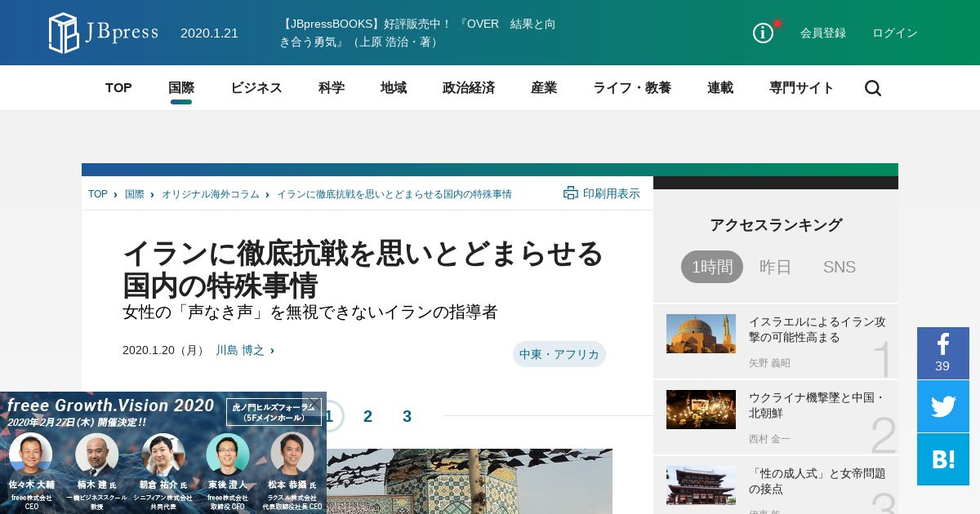Open site search magnifier icon
This screenshot has width=980, height=514.
pos(873,88)
